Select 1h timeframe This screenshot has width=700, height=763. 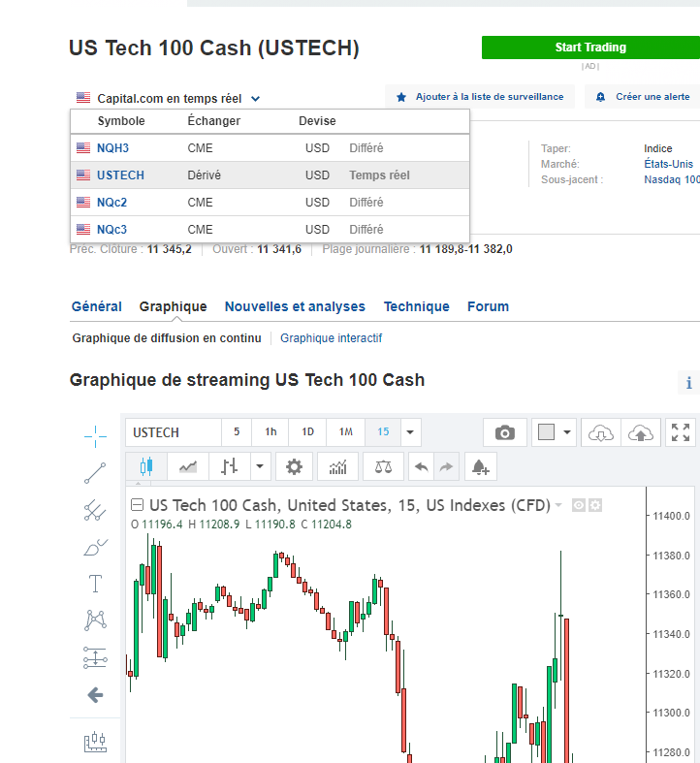point(270,432)
